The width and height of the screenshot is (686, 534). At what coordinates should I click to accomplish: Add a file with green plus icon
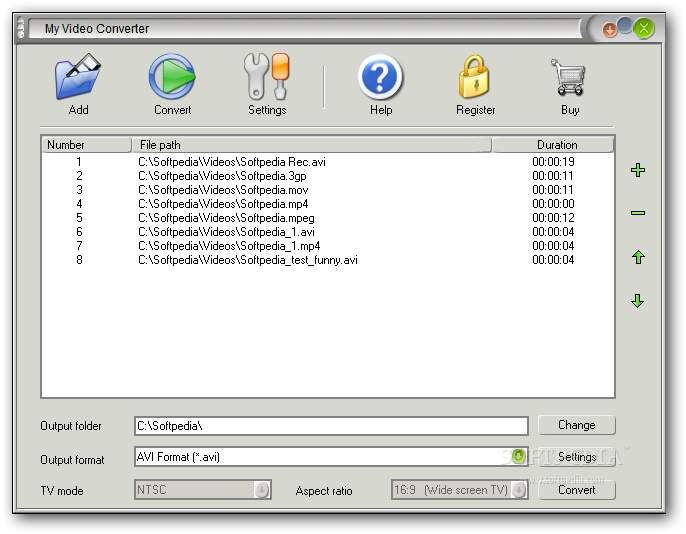(x=638, y=170)
